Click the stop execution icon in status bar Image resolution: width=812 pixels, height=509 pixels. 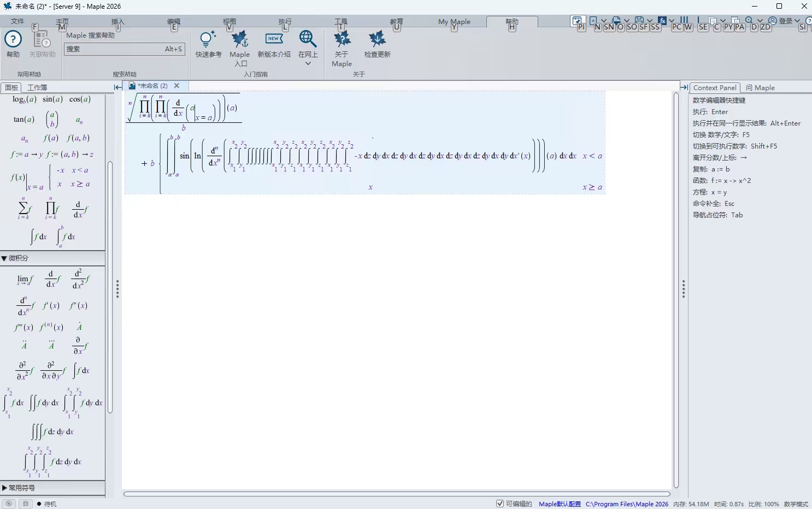(x=9, y=504)
